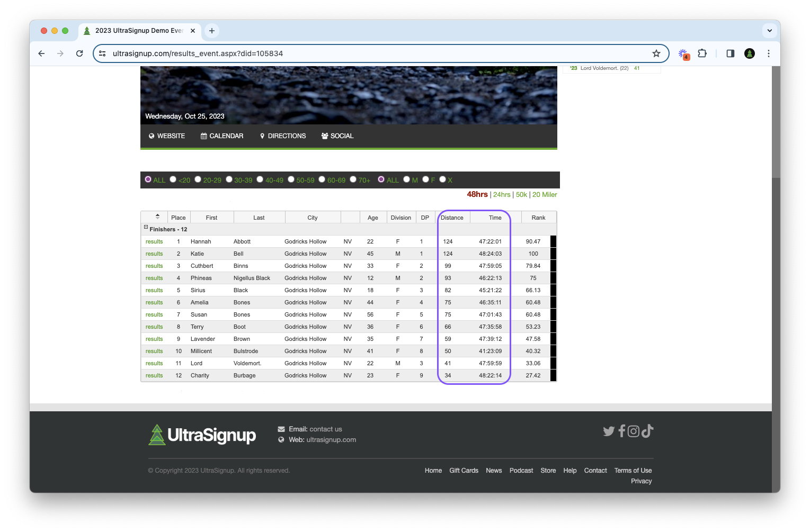Sort table by Division column
This screenshot has height=532, width=810.
click(401, 218)
